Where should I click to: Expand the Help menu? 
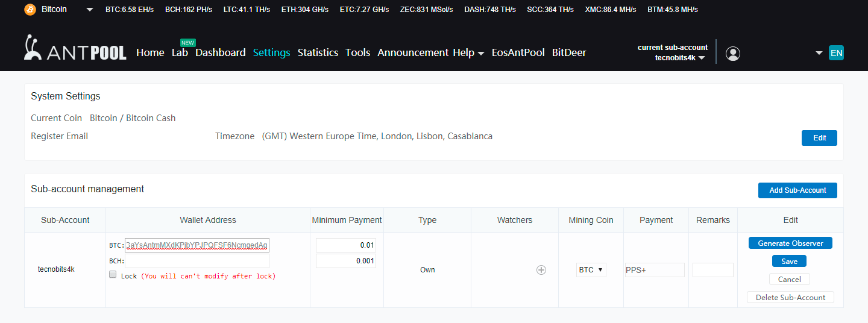coord(468,52)
